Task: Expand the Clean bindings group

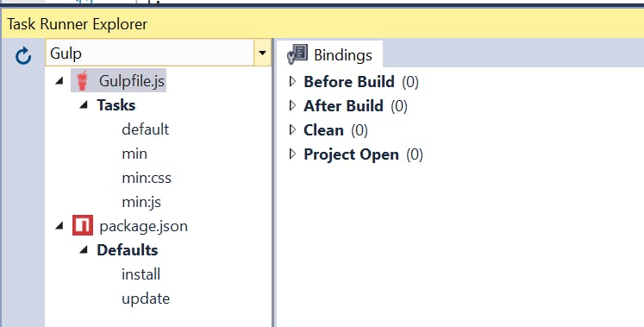Action: tap(292, 129)
